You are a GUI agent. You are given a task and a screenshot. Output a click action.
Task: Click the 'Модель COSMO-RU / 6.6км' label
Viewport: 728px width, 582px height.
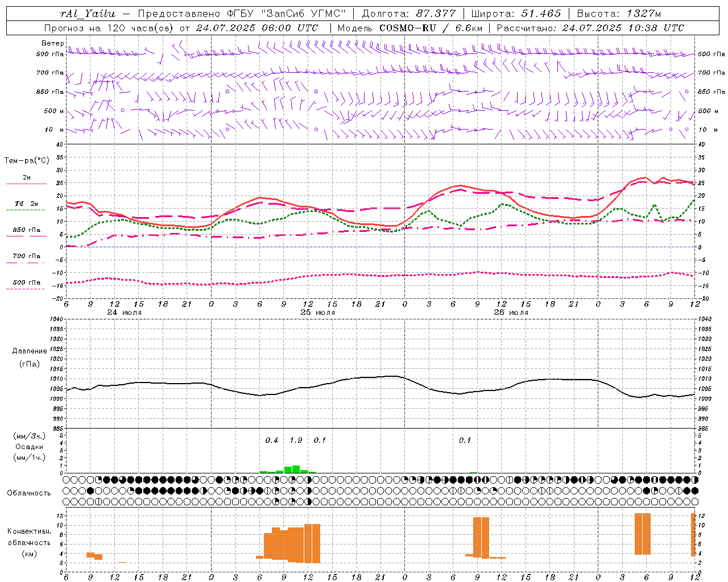(409, 28)
